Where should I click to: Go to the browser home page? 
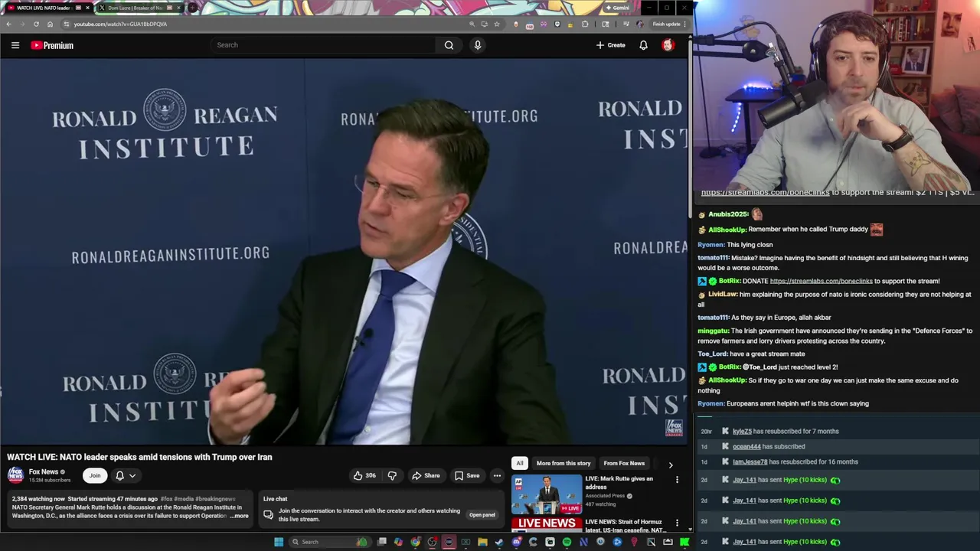point(50,24)
